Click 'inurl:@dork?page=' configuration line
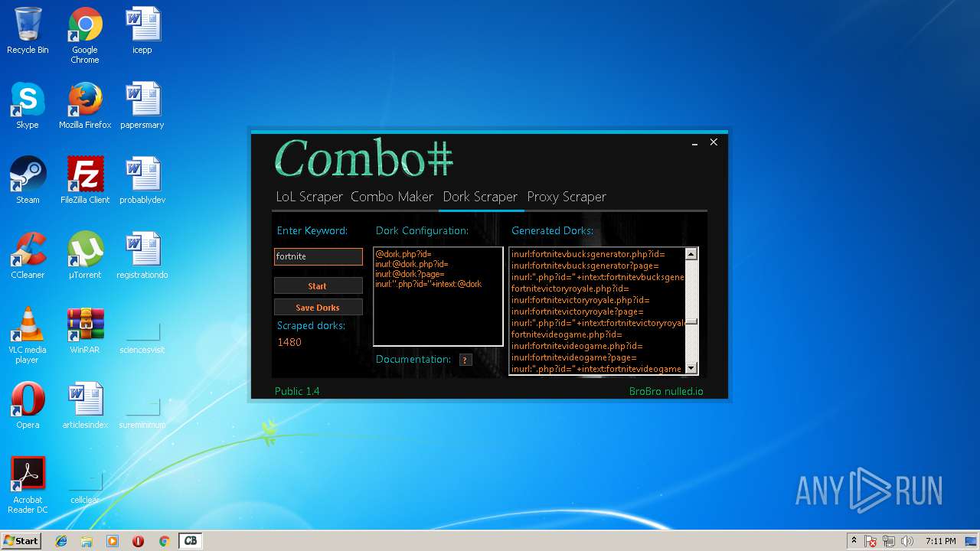The width and height of the screenshot is (980, 551). [410, 274]
